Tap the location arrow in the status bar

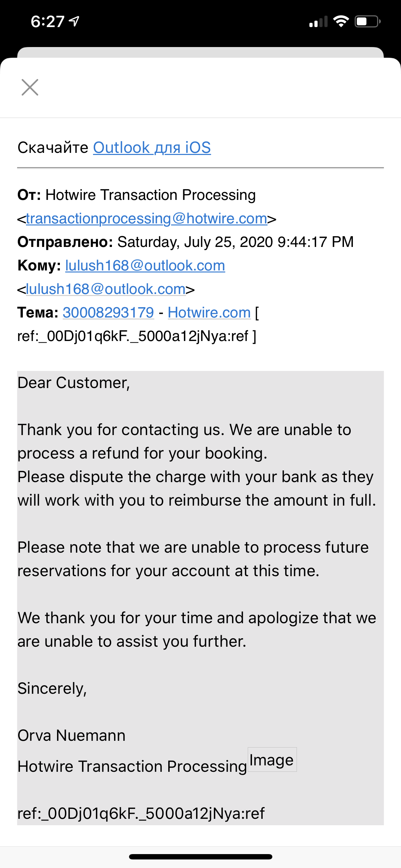click(74, 21)
